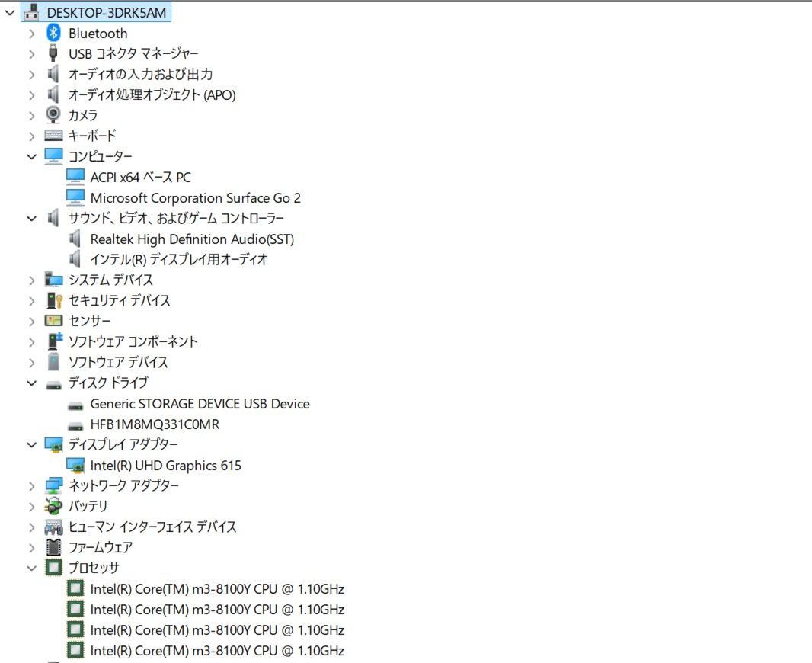Select Intel(R) UHD Graphics 615 adapter

166,466
